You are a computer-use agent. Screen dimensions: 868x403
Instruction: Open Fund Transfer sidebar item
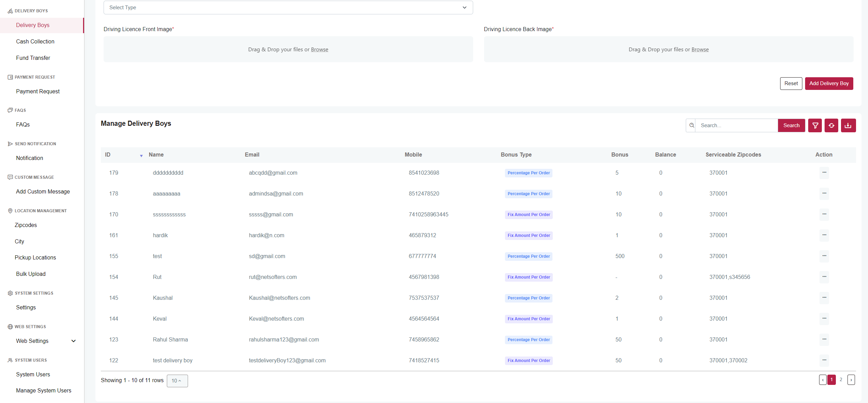tap(33, 58)
